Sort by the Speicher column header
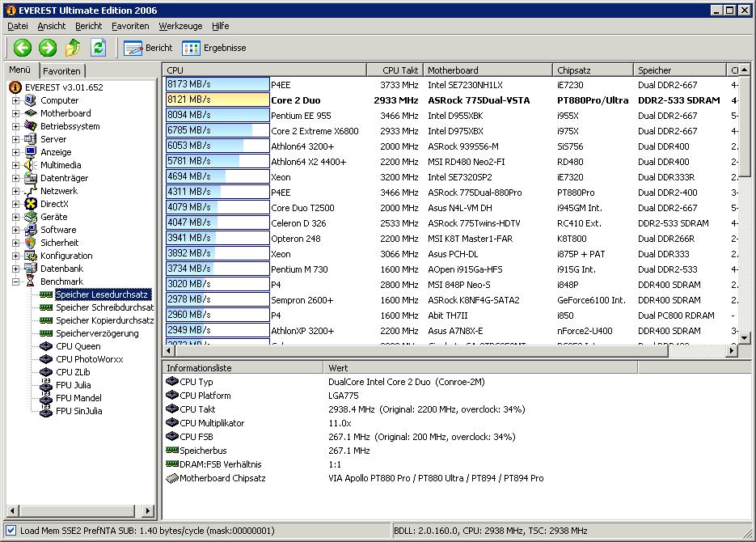Image resolution: width=756 pixels, height=542 pixels. (679, 70)
